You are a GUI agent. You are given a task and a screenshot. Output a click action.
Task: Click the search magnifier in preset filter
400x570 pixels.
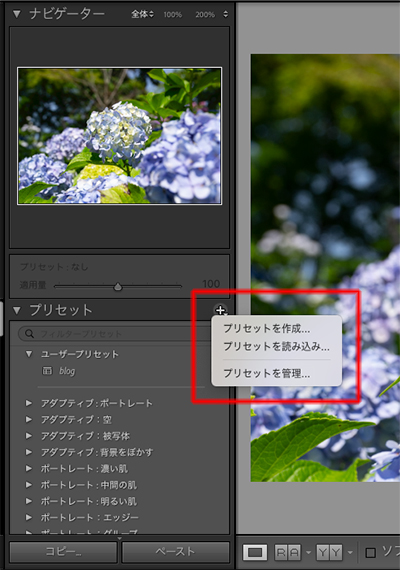pyautogui.click(x=29, y=334)
